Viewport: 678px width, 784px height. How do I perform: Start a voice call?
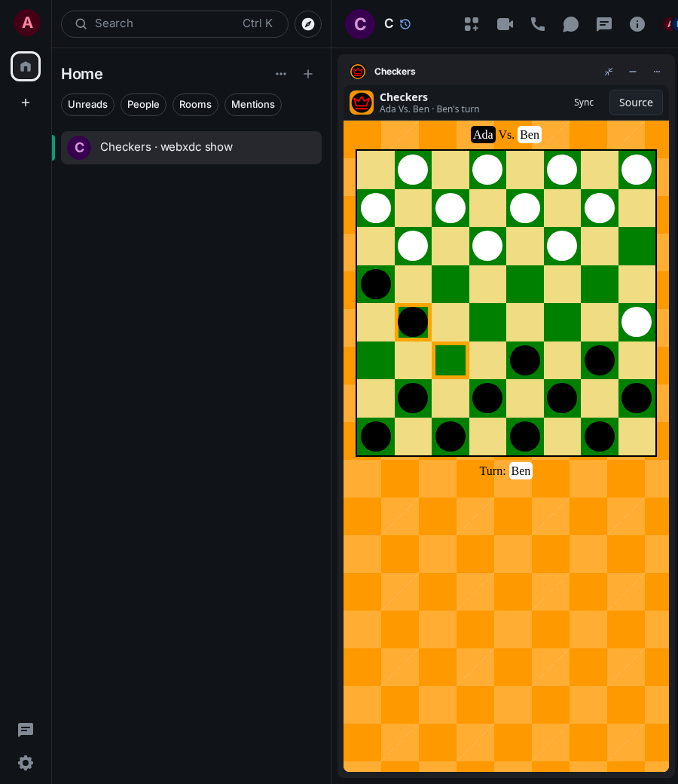[538, 24]
